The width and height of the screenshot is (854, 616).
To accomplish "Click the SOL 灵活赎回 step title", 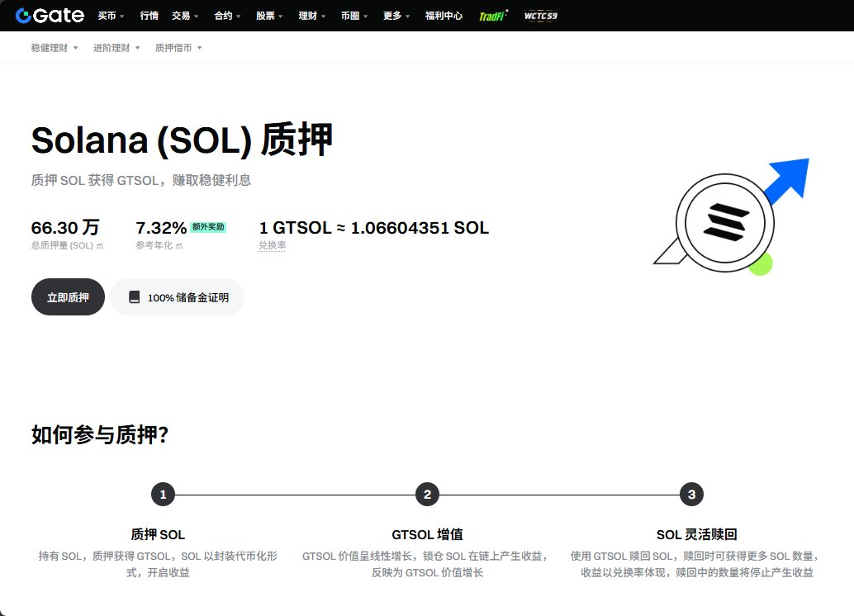I will (696, 534).
